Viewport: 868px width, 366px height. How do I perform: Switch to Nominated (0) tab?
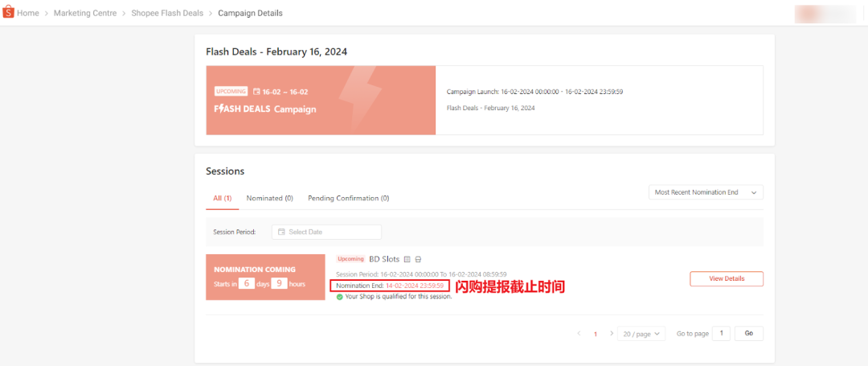269,198
